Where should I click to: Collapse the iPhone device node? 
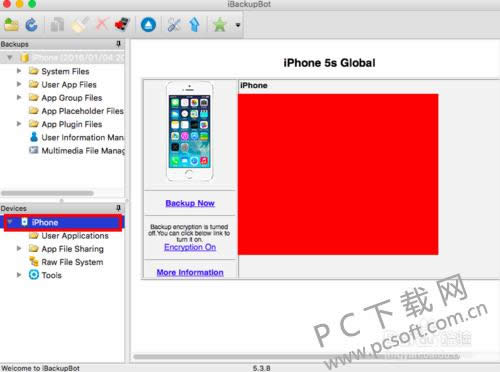[10, 222]
